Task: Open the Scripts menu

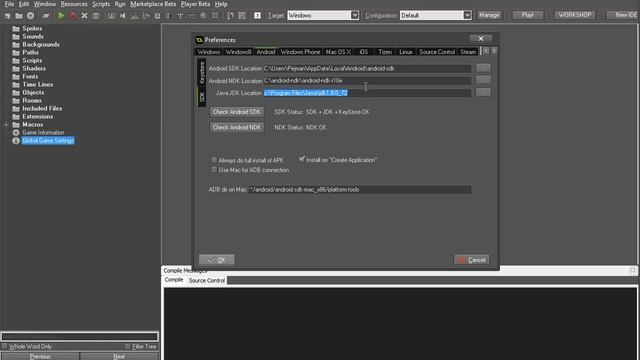Action: (x=101, y=4)
